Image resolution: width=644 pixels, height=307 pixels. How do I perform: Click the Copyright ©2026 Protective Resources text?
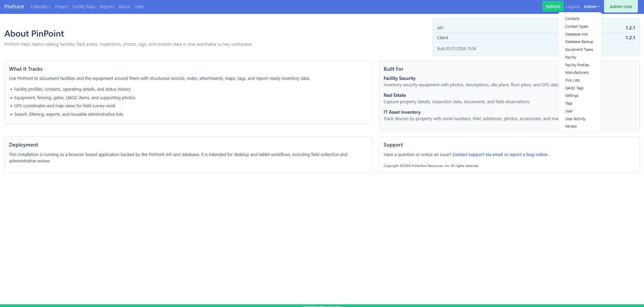pyautogui.click(x=431, y=166)
